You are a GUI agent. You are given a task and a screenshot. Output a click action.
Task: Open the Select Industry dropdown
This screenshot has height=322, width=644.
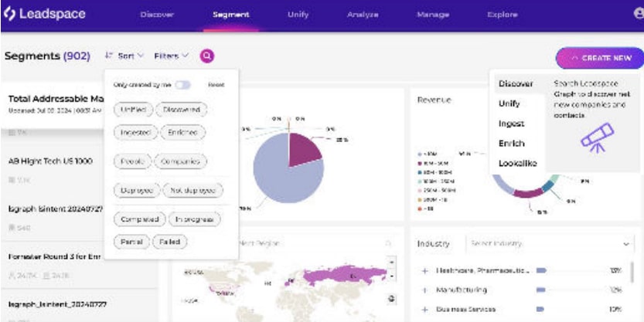point(550,244)
